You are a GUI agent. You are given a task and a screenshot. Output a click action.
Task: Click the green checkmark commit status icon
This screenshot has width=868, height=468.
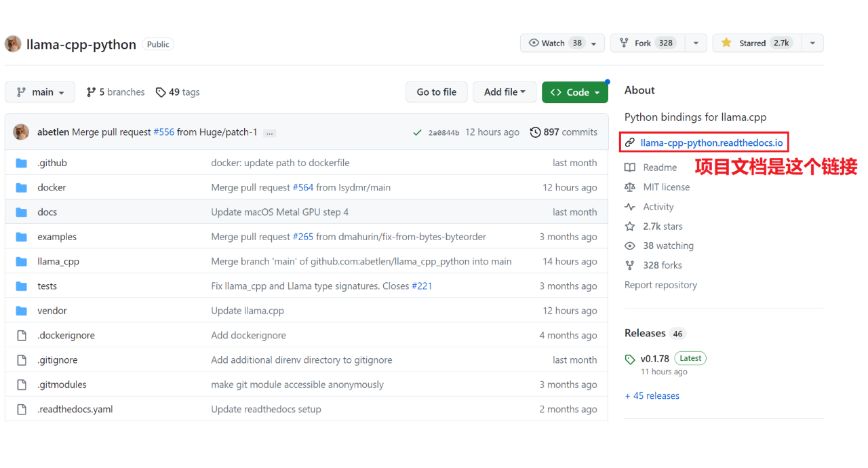point(417,133)
